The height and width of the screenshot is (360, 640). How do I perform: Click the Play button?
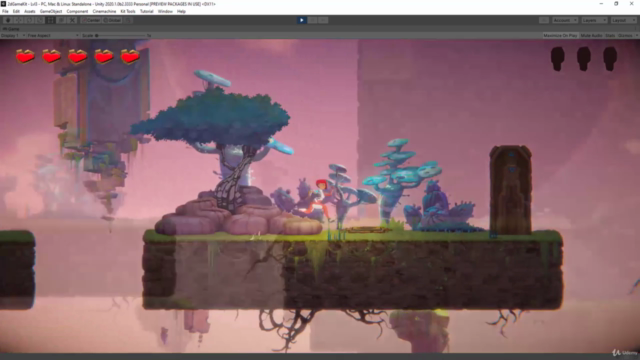pyautogui.click(x=302, y=20)
